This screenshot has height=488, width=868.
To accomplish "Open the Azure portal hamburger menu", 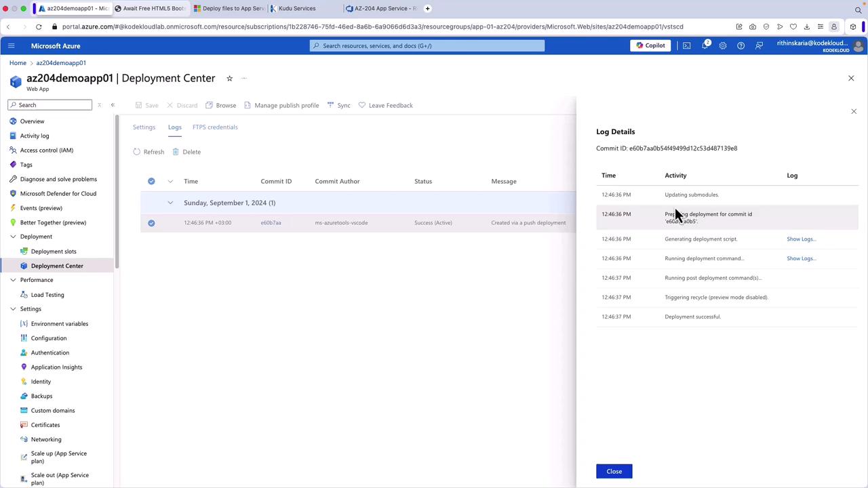I will tap(11, 45).
